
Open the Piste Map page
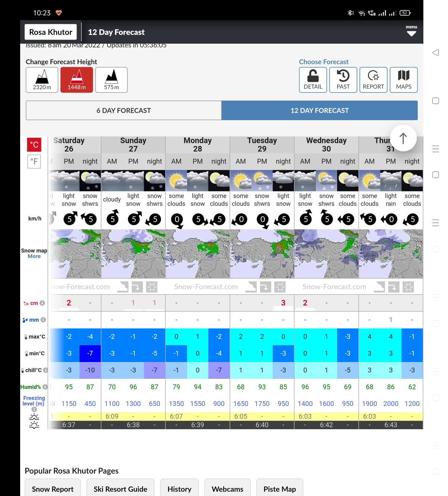[280, 489]
